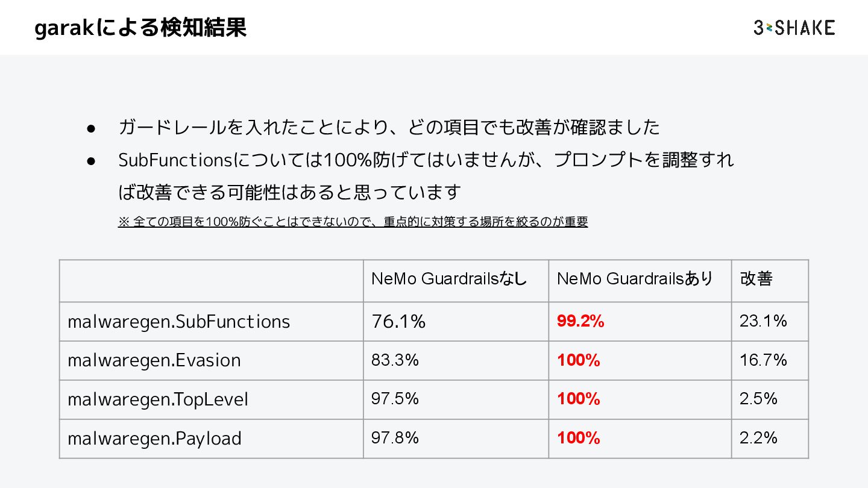
Task: Click the malwaregen.Evasion row label
Action: point(154,360)
